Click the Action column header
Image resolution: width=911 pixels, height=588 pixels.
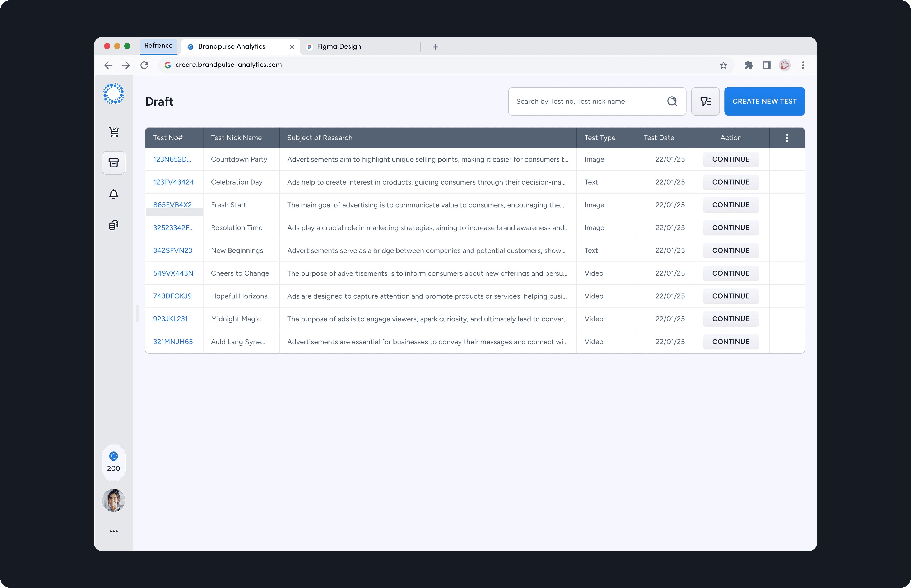click(x=731, y=138)
